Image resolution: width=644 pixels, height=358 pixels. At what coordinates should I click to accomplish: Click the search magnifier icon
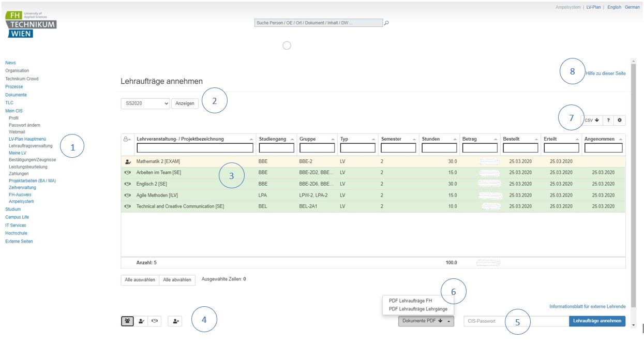[x=386, y=23]
